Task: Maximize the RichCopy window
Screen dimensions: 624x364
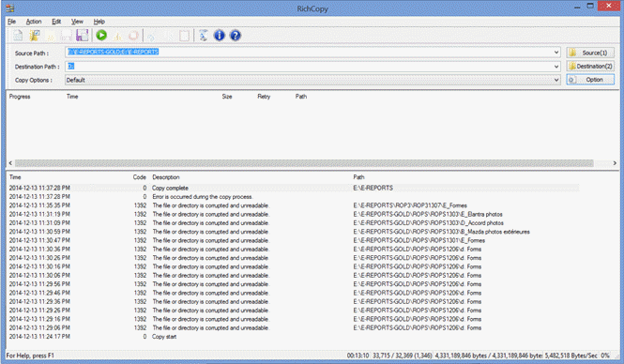Action: pyautogui.click(x=590, y=6)
